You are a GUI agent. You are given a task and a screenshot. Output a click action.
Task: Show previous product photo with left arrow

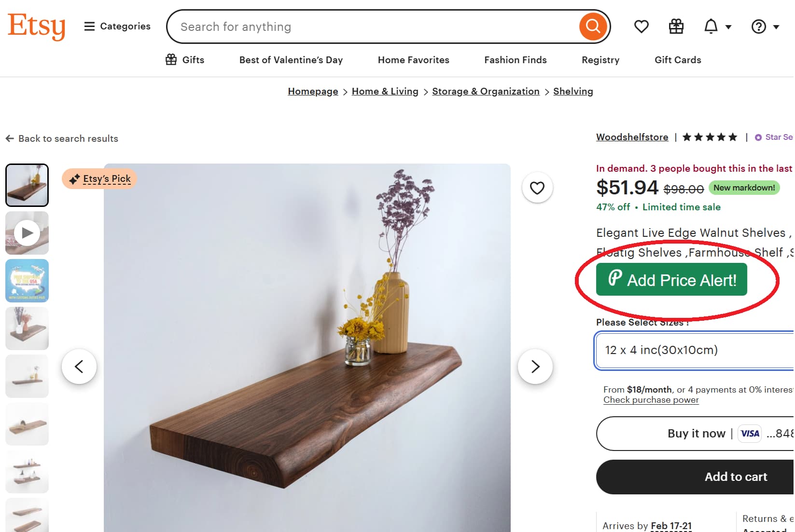point(80,367)
